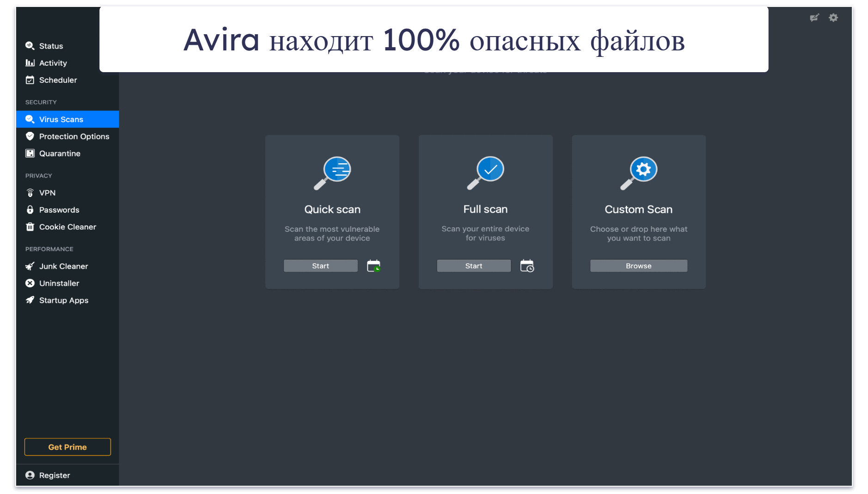Click the Register link
The height and width of the screenshot is (494, 868).
pyautogui.click(x=55, y=475)
